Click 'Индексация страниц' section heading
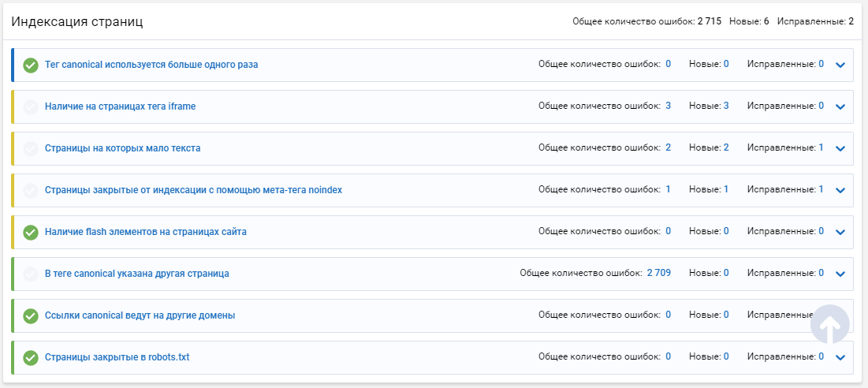 pyautogui.click(x=77, y=22)
